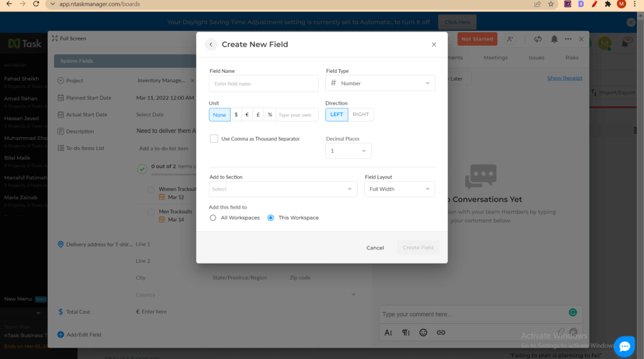Set direction to LEFT

(x=337, y=114)
